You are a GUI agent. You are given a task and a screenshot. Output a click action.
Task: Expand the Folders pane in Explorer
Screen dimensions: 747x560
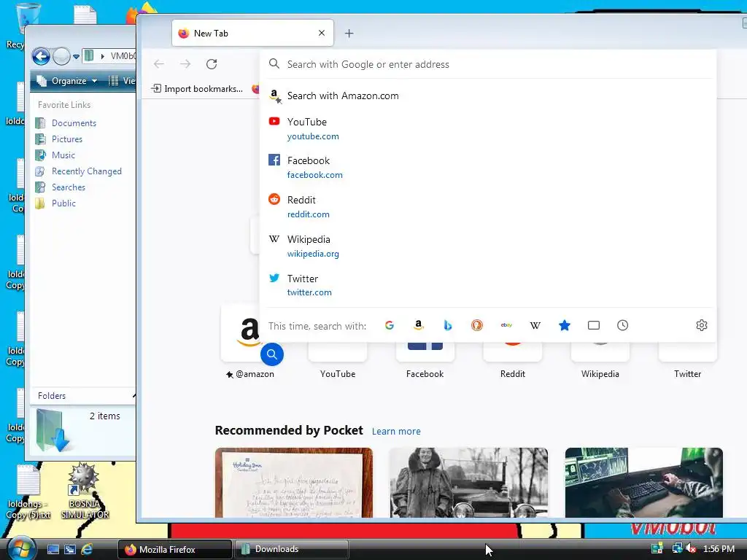coord(83,396)
